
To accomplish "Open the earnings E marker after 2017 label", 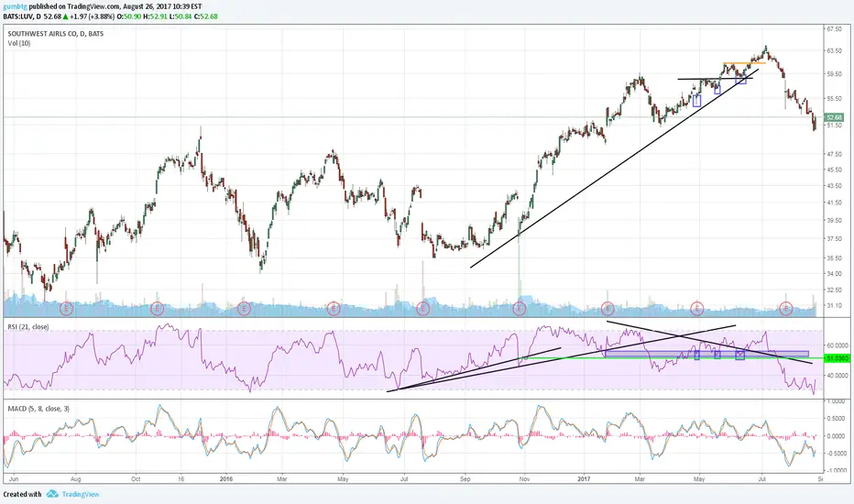I will [608, 309].
